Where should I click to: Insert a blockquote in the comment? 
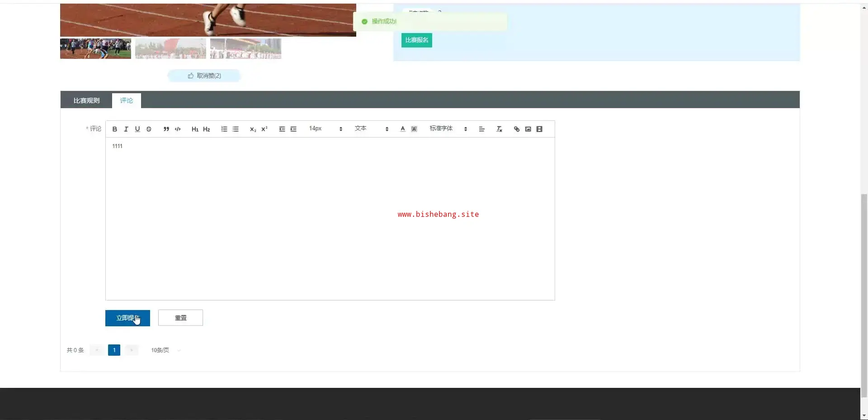coord(166,129)
